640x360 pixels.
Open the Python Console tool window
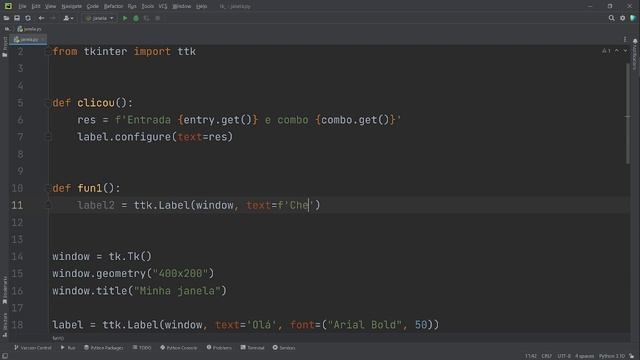coord(179,348)
